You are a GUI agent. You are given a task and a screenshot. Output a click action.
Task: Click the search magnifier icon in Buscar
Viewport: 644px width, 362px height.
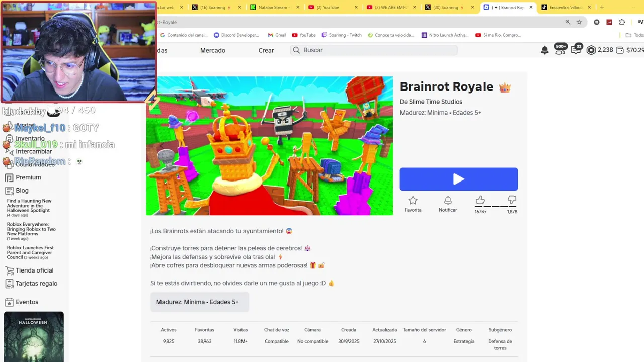296,50
